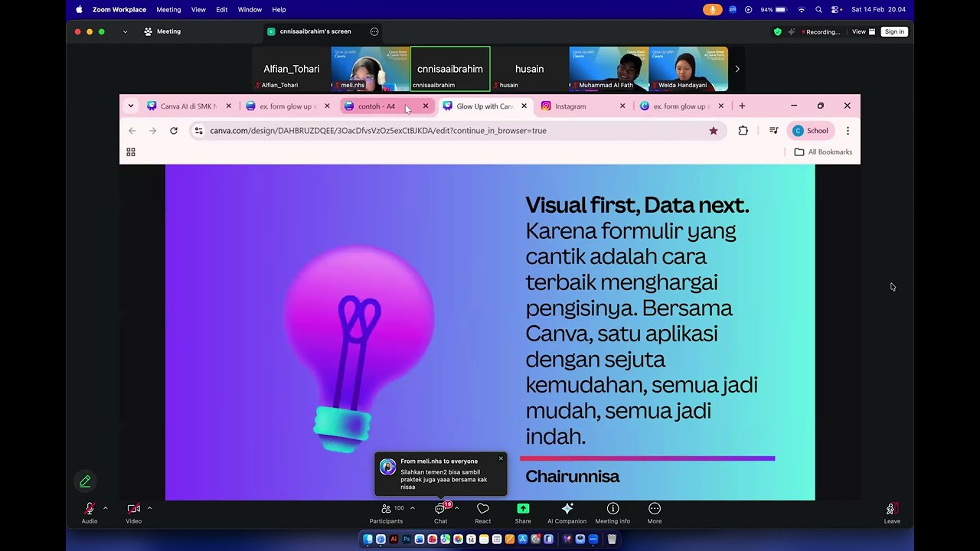
Task: Click the Sign in button in Zoom
Action: tap(894, 31)
